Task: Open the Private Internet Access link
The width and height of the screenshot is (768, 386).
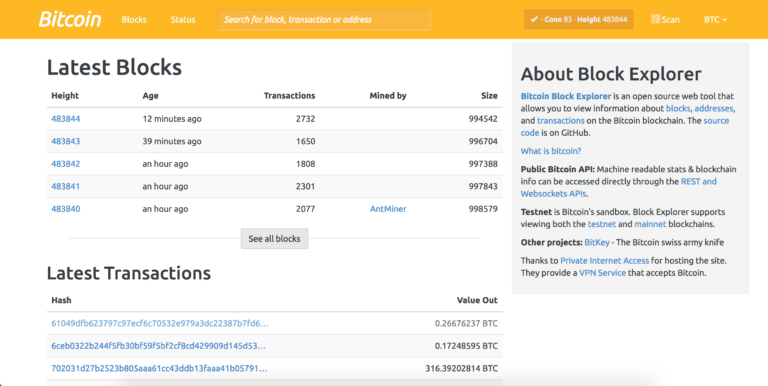Action: pyautogui.click(x=604, y=261)
